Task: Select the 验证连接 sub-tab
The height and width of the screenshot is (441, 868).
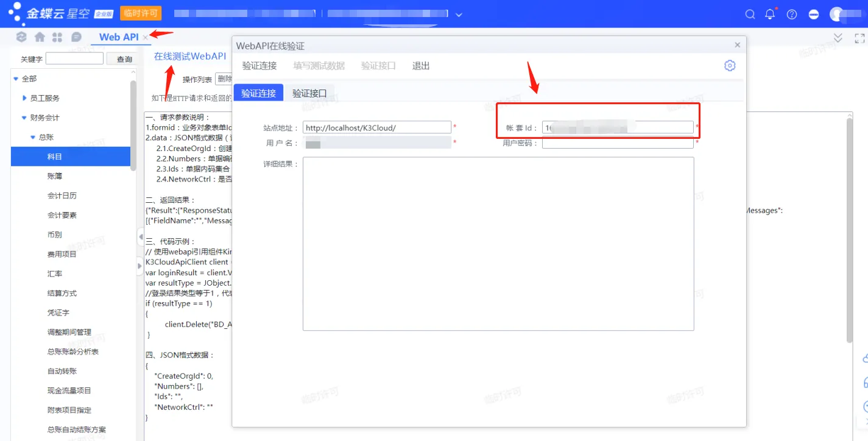Action: tap(258, 93)
